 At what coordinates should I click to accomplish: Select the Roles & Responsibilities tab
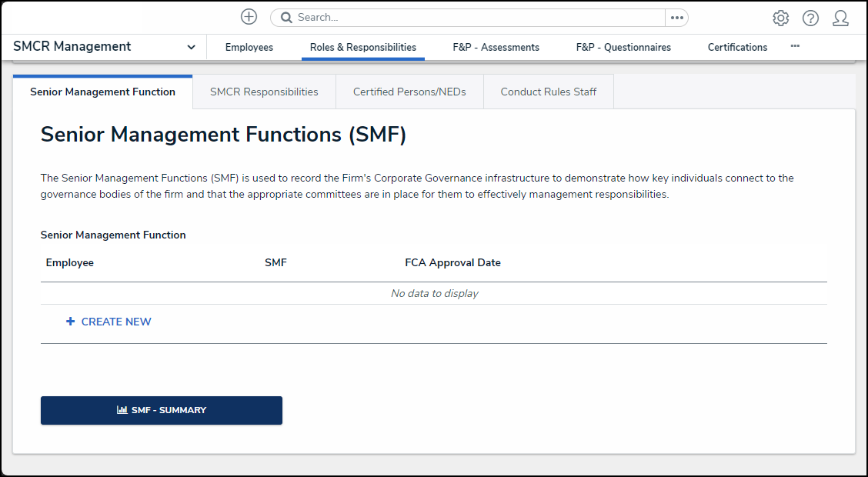click(x=363, y=47)
